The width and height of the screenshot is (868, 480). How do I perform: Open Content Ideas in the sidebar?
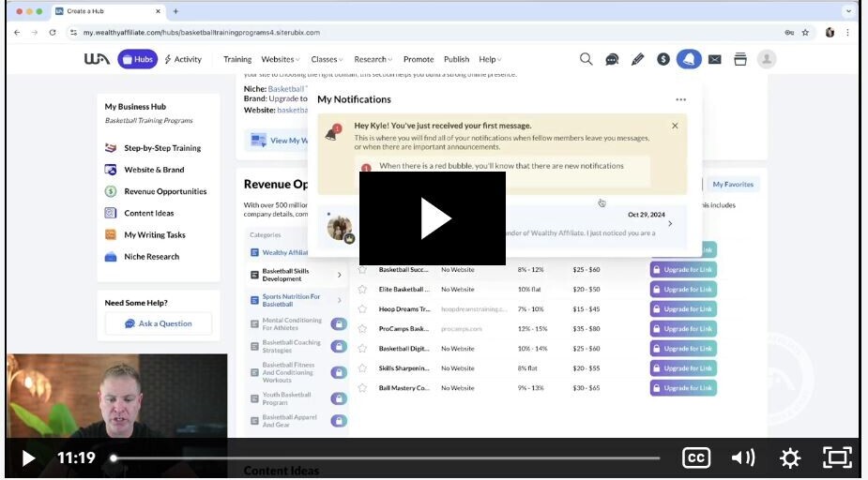pos(139,213)
